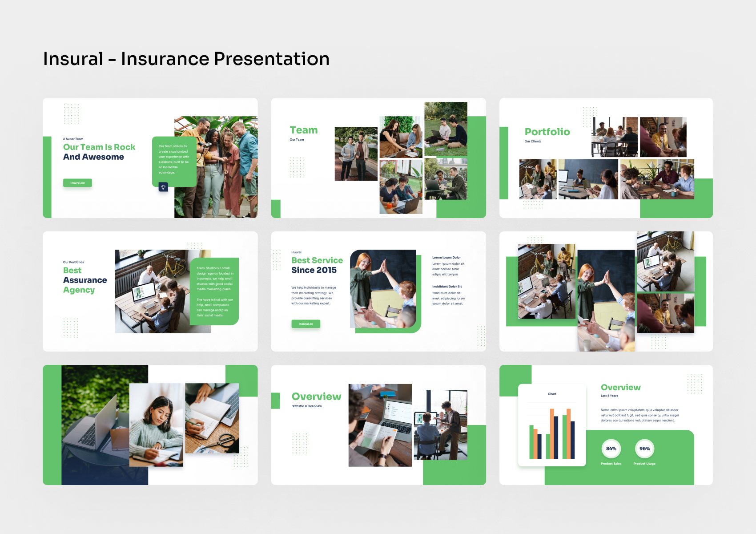
Task: Select the Portfolio slide thumbnail
Action: (607, 158)
